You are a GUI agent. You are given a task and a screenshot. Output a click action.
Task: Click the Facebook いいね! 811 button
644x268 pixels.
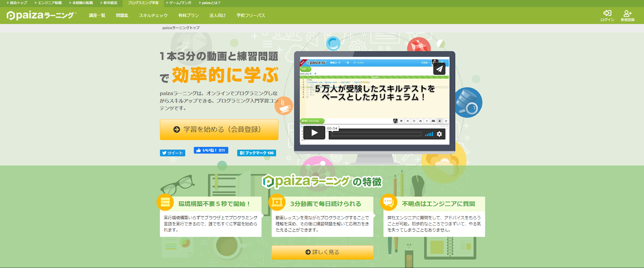click(211, 150)
